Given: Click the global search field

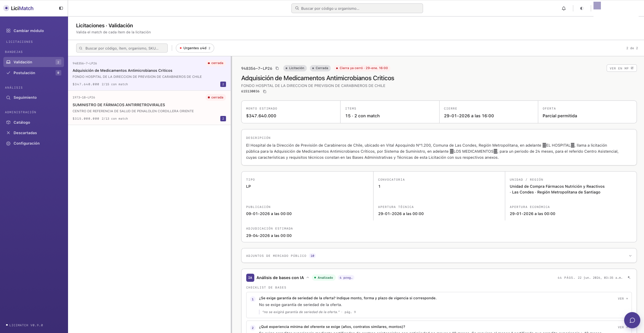Looking at the screenshot, I should [x=357, y=8].
